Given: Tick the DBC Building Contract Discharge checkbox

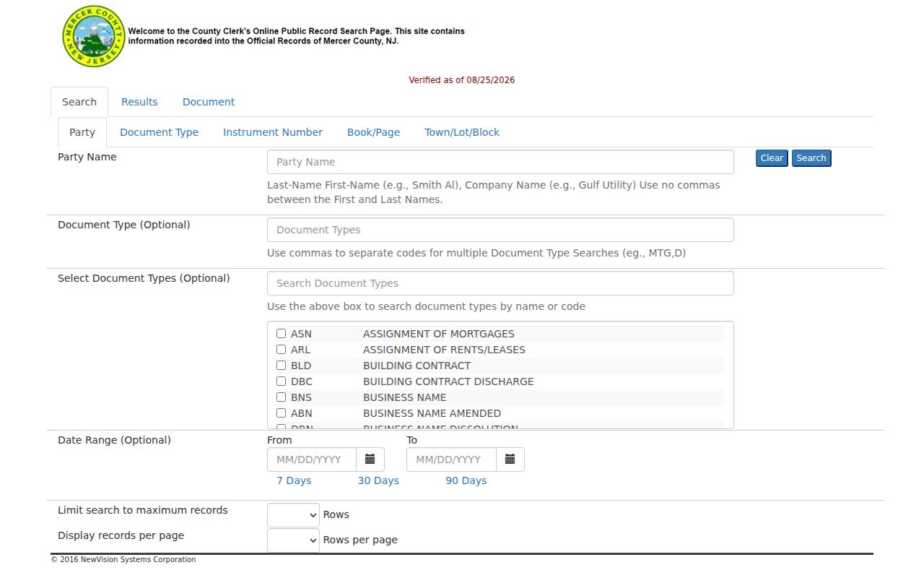Looking at the screenshot, I should [x=282, y=381].
